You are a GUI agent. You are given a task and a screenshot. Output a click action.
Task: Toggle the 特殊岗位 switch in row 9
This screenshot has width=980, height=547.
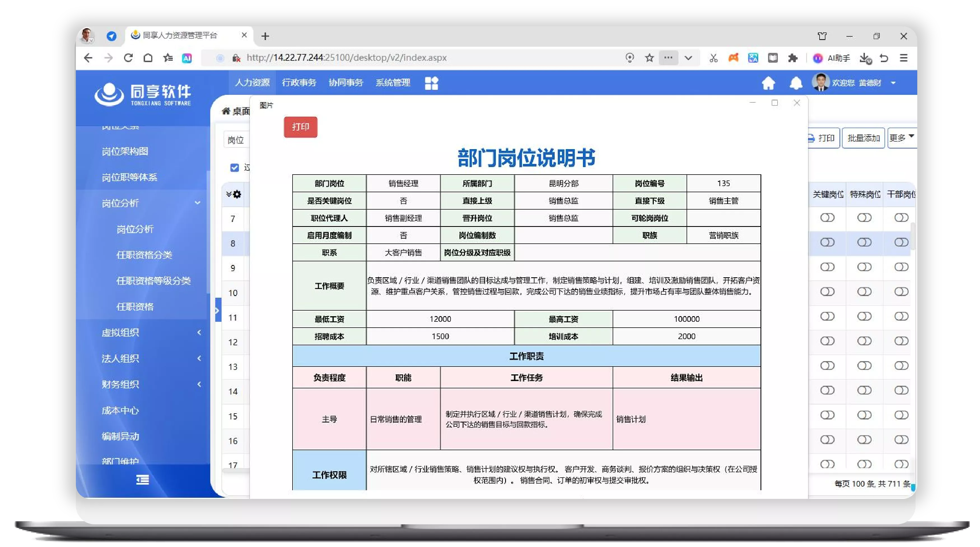(x=864, y=267)
